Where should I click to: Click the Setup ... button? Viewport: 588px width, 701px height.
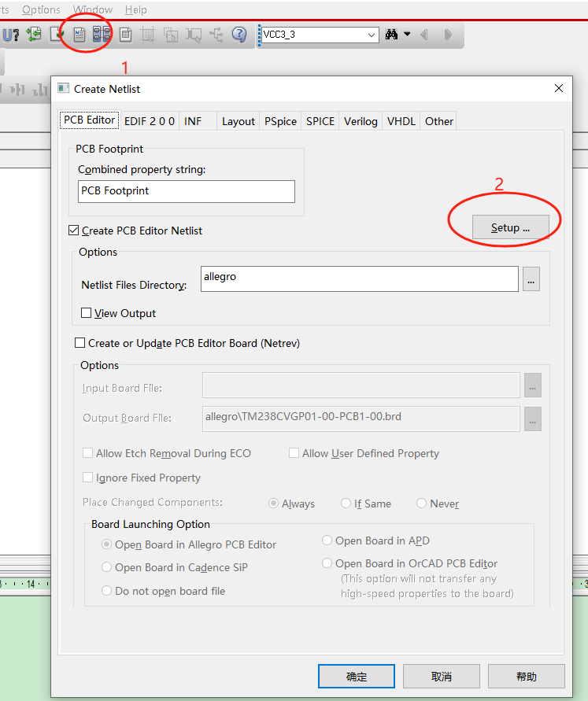pyautogui.click(x=511, y=227)
